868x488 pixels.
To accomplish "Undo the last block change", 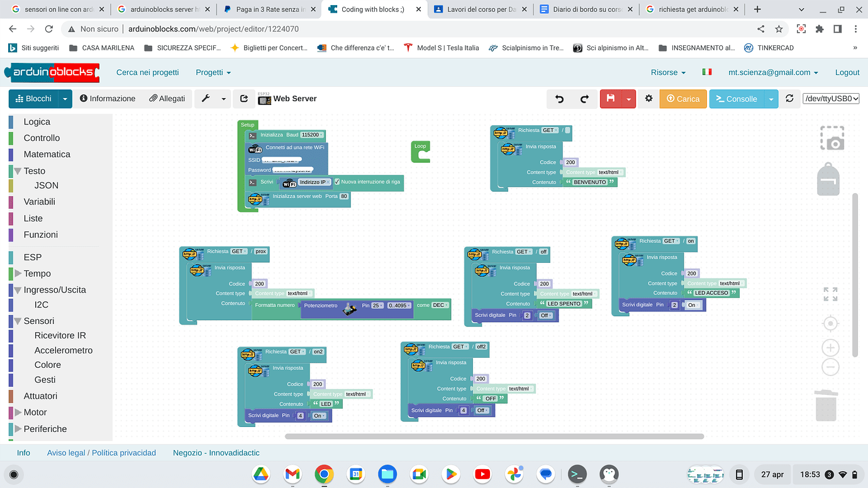I will (559, 99).
